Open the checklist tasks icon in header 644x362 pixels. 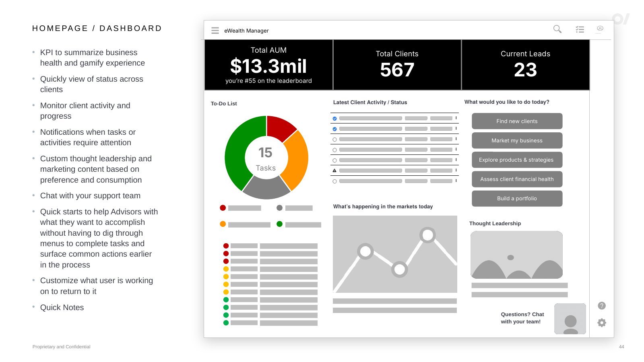(x=580, y=29)
